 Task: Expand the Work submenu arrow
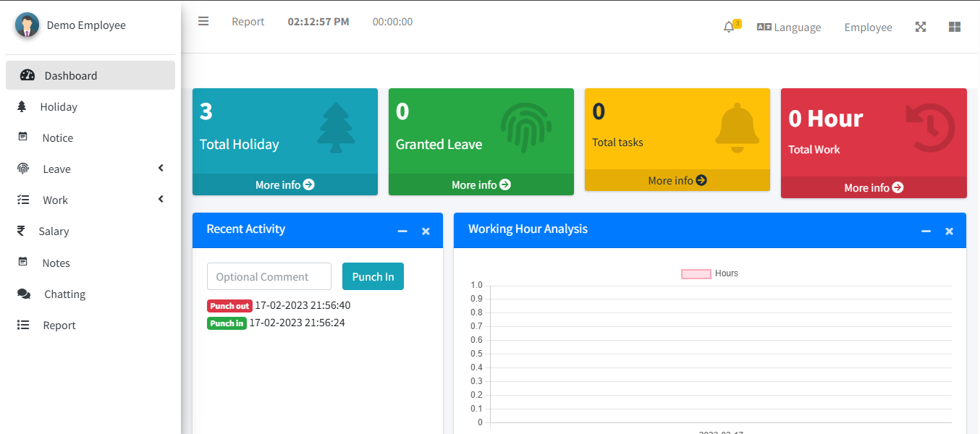(161, 200)
